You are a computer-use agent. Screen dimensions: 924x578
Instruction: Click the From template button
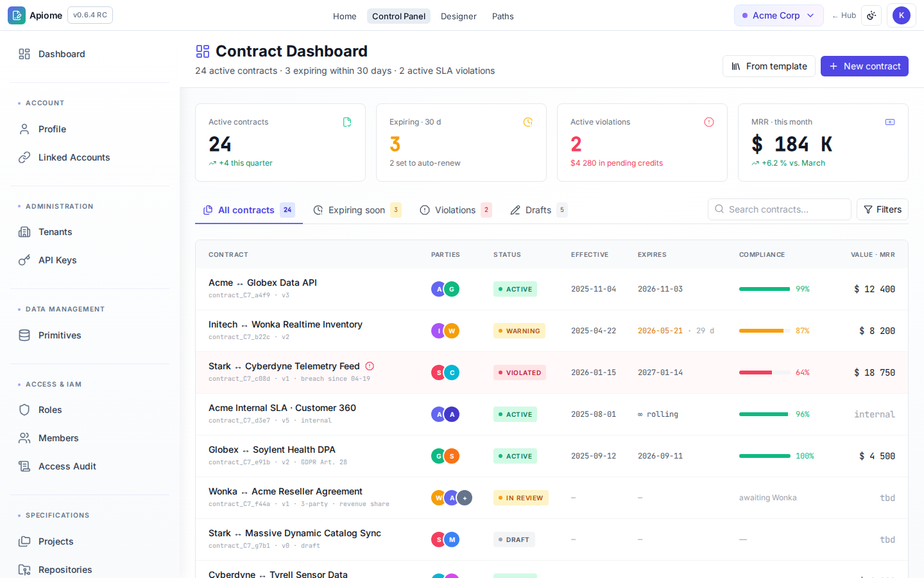click(769, 66)
